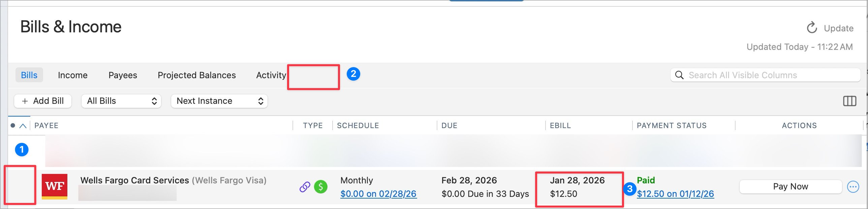Click the Wells Fargo WF logo
Screen dimensions: 868x209
click(x=55, y=186)
